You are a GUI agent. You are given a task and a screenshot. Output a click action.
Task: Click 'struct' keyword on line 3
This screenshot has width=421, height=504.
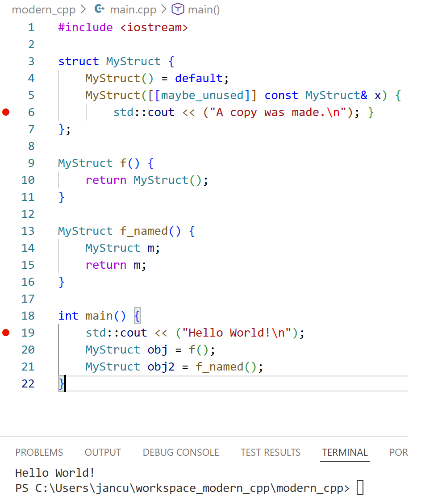79,62
